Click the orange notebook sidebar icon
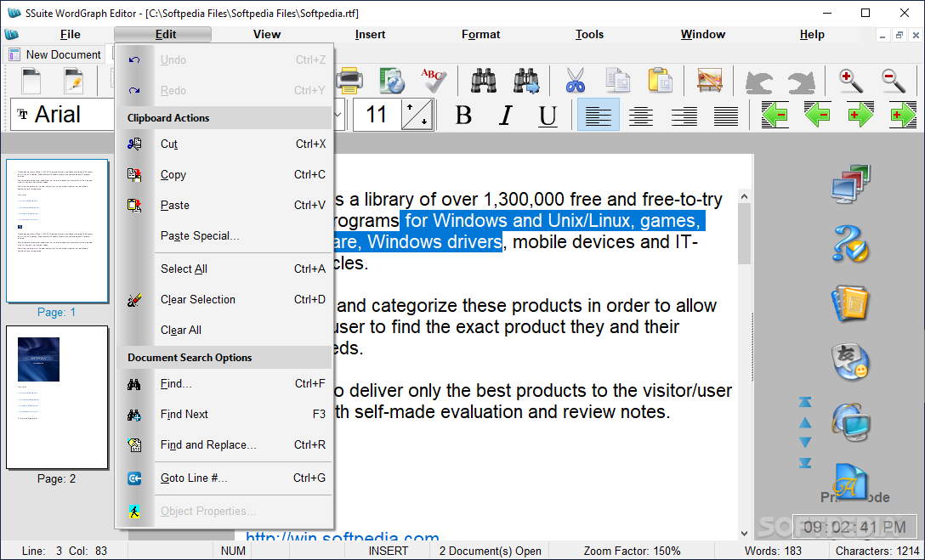 point(851,303)
